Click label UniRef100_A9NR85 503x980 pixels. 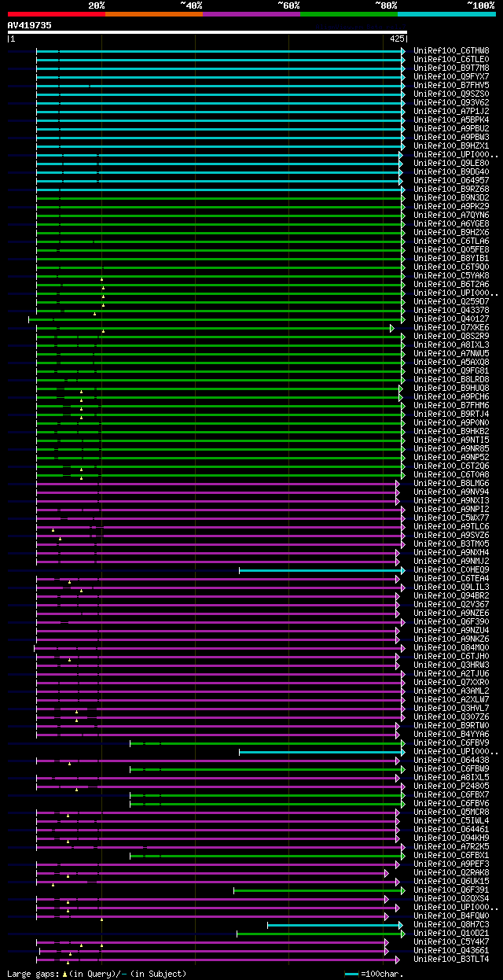pos(451,448)
